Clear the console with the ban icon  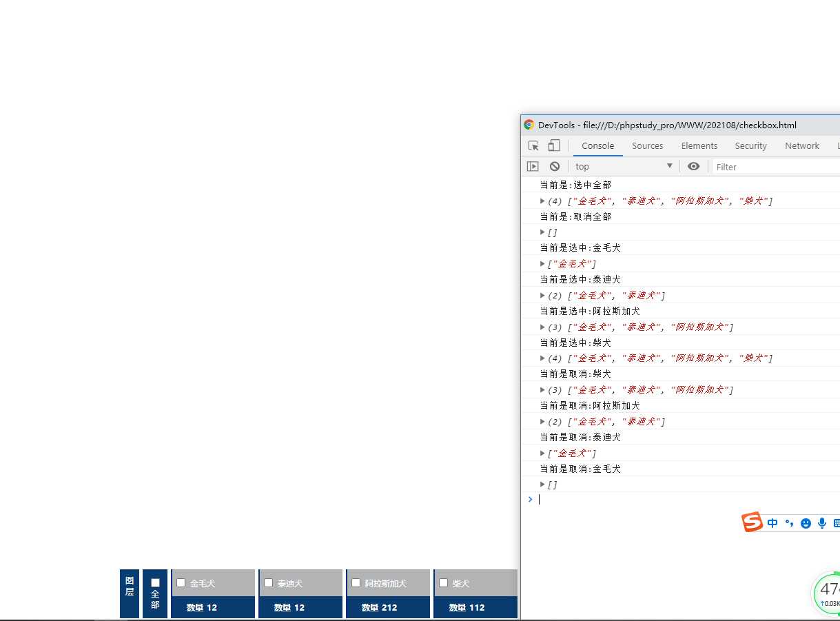pos(554,166)
